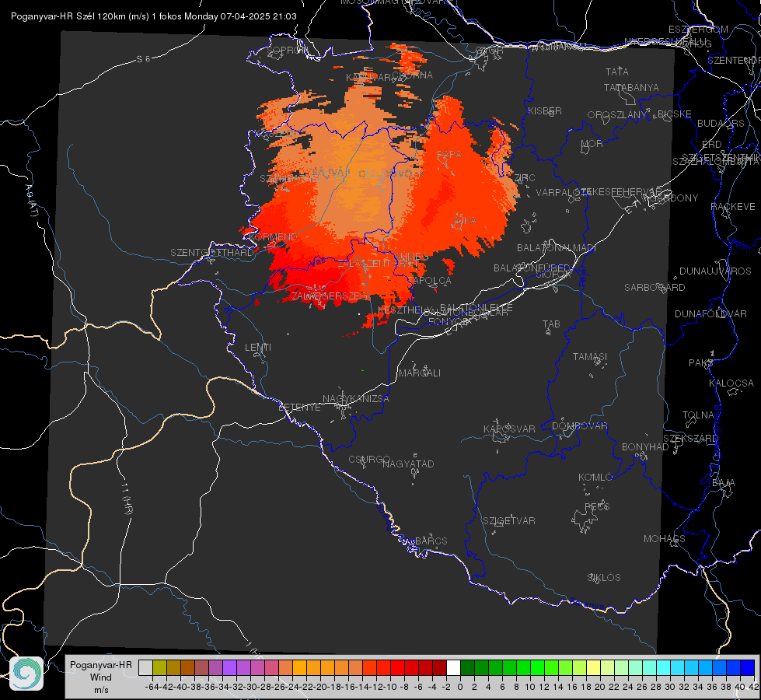Click the TAMASI city label
Viewport: 761px width, 700px height.
[590, 356]
